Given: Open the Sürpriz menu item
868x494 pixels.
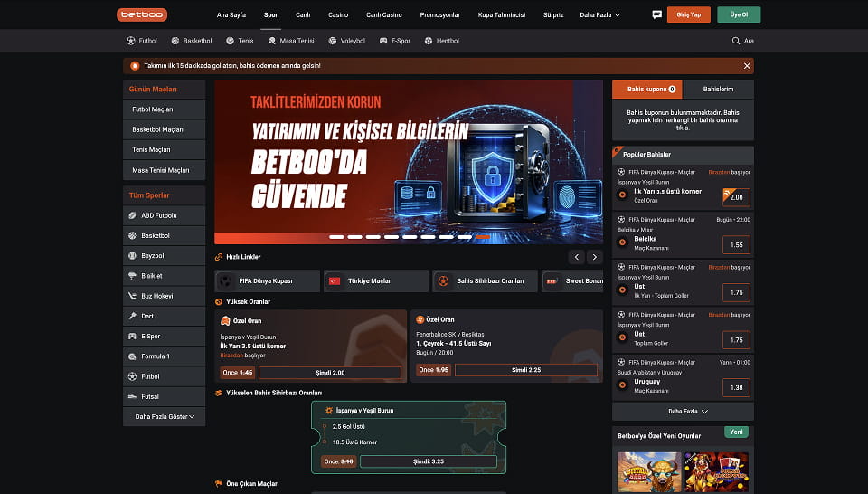Looking at the screenshot, I should 553,15.
